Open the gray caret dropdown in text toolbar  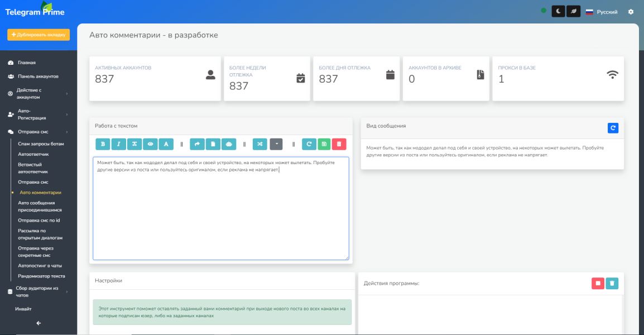[x=276, y=144]
